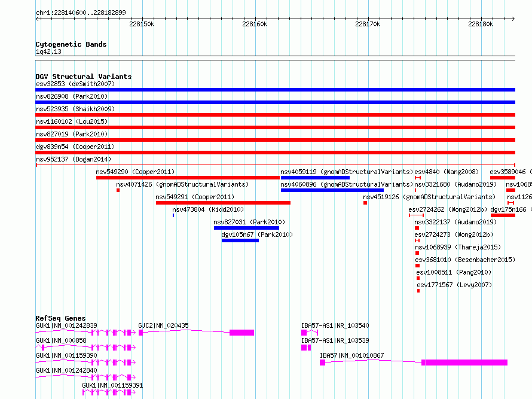The width and height of the screenshot is (532, 399).
Task: Click the Cytogenetic Bands track heading
Action: click(71, 44)
